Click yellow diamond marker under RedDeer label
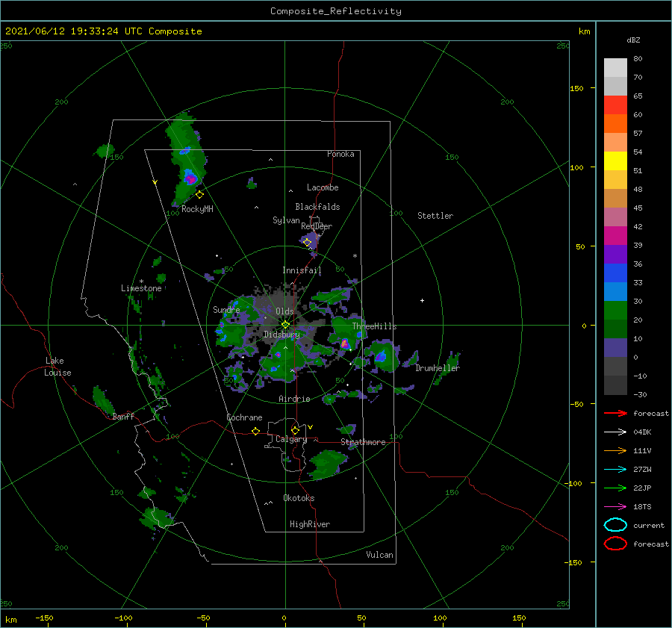This screenshot has height=628, width=672. pyautogui.click(x=308, y=243)
